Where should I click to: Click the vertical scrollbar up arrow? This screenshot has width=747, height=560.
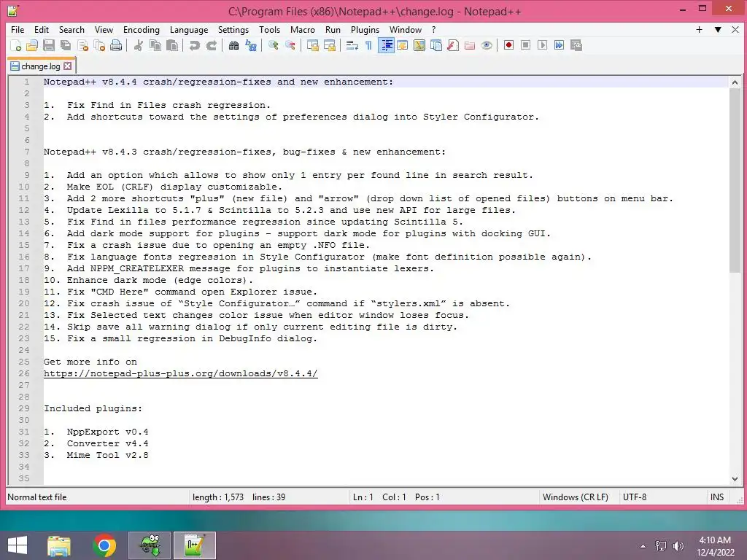[735, 82]
